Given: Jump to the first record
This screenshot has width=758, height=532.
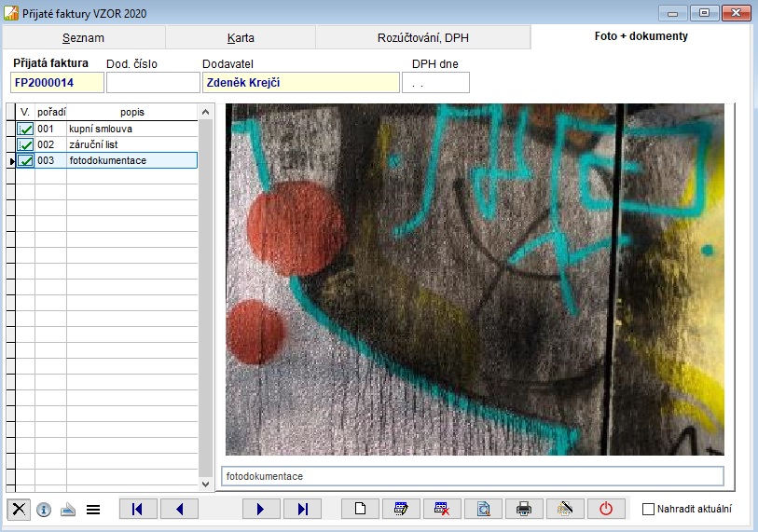Looking at the screenshot, I should pos(138,509).
